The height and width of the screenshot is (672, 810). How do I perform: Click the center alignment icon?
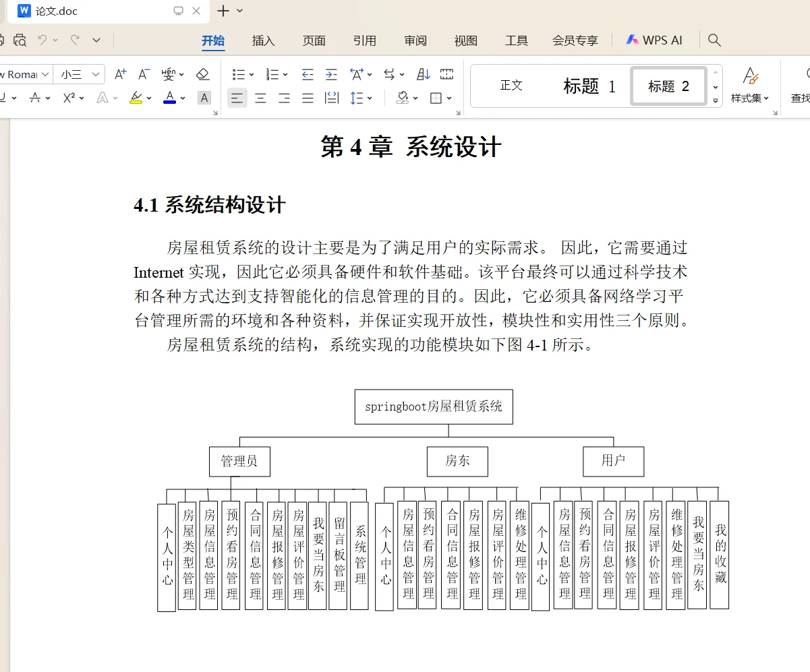(x=260, y=99)
